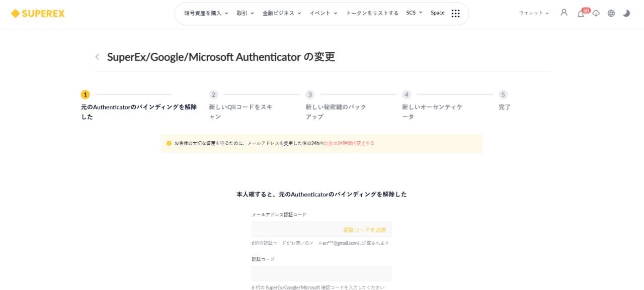Open the apps grid icon next to Space

(455, 13)
